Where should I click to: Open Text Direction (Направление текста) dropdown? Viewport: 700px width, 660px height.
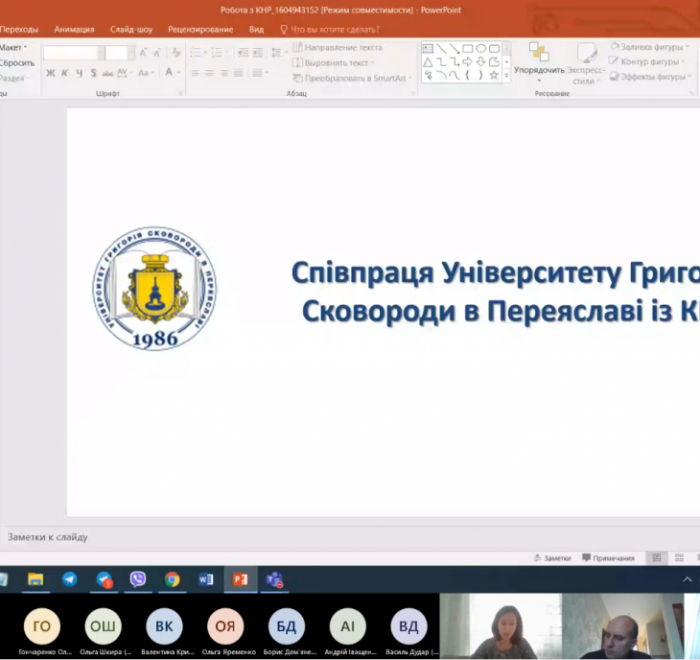click(x=339, y=47)
